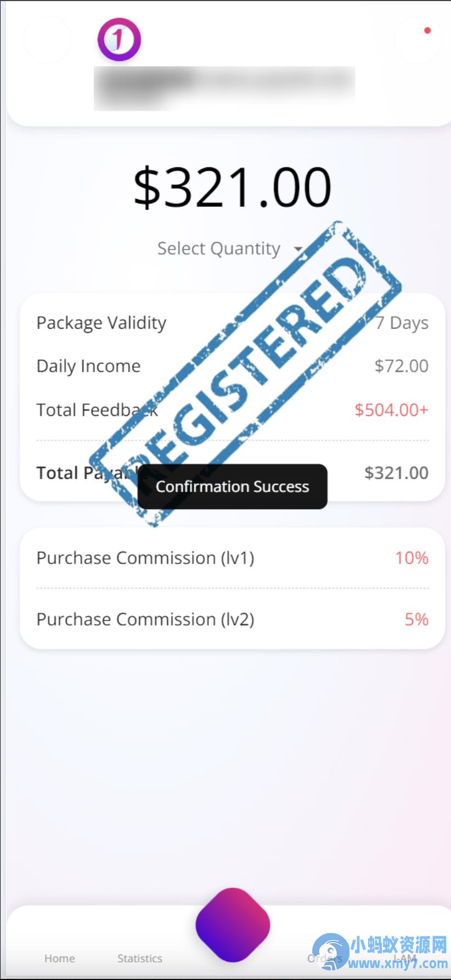Image resolution: width=451 pixels, height=980 pixels.
Task: Select the Purchase Commission (lv1) row
Action: 233,558
